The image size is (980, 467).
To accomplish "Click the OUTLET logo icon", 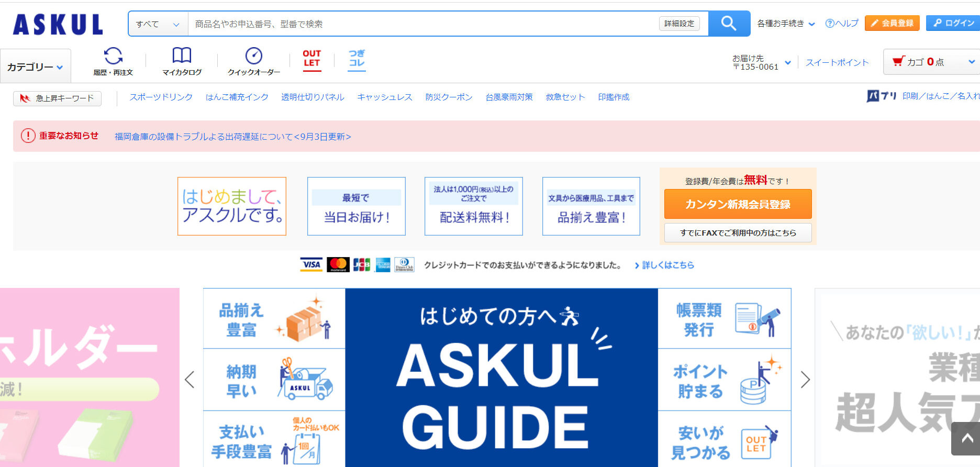I will coord(311,59).
